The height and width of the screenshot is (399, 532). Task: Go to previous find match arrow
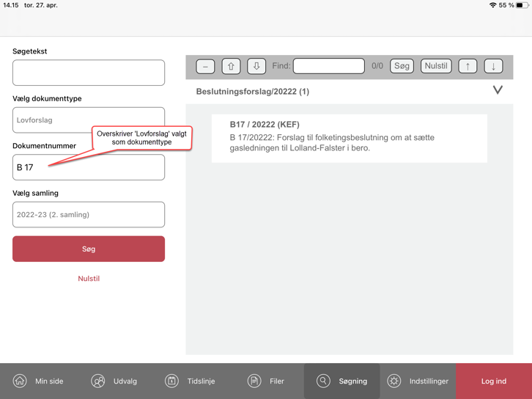pyautogui.click(x=468, y=66)
